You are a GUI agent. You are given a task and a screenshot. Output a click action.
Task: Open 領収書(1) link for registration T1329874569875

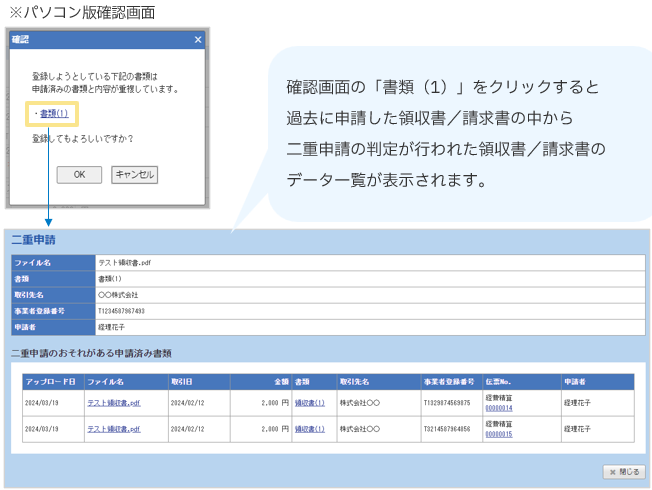(x=309, y=402)
